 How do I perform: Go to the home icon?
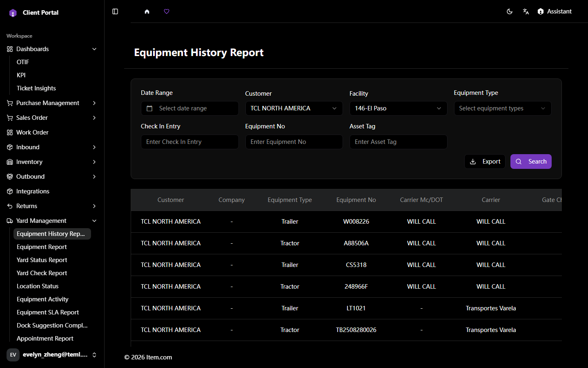(147, 11)
